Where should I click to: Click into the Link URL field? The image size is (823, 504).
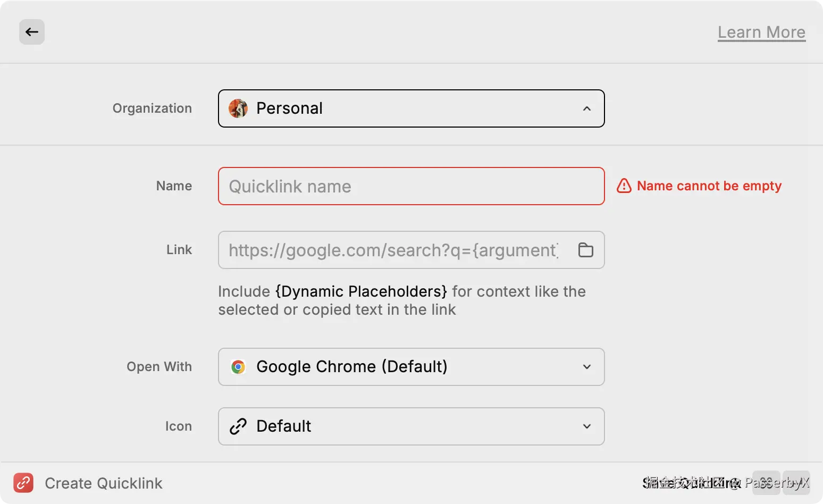tap(393, 250)
